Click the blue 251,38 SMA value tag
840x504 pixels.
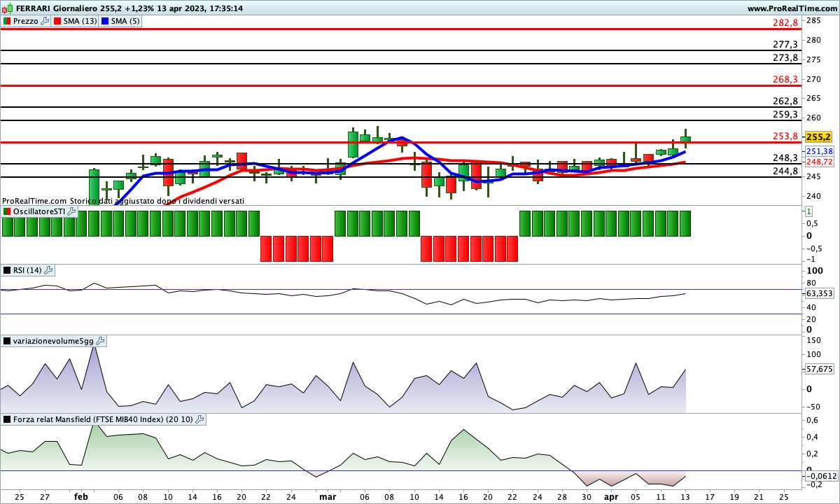point(820,151)
